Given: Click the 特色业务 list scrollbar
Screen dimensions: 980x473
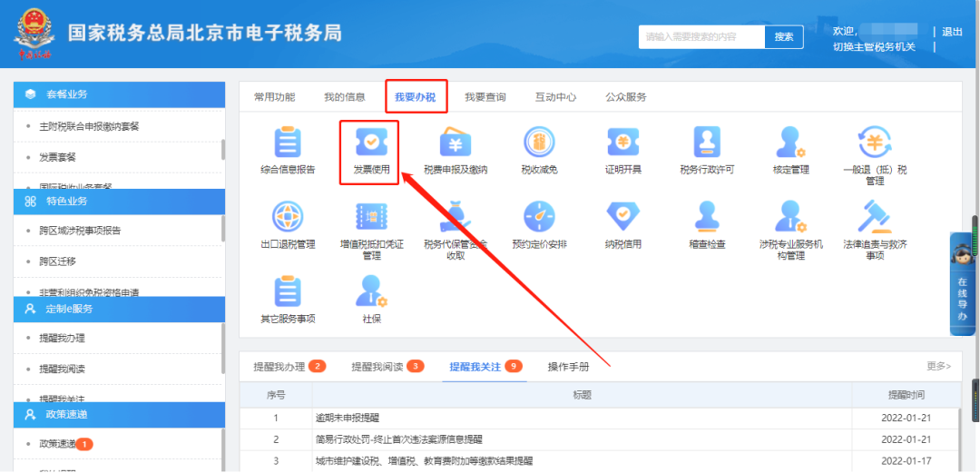Looking at the screenshot, I should pyautogui.click(x=223, y=228).
